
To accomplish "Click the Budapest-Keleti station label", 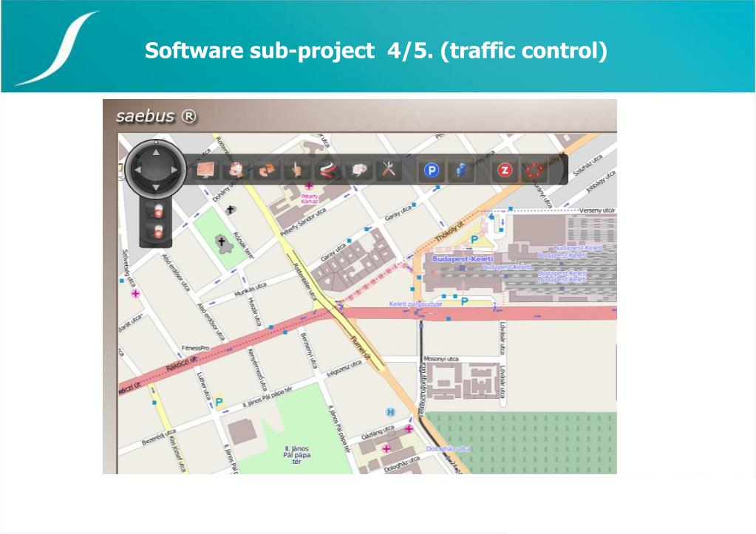I will 463,259.
